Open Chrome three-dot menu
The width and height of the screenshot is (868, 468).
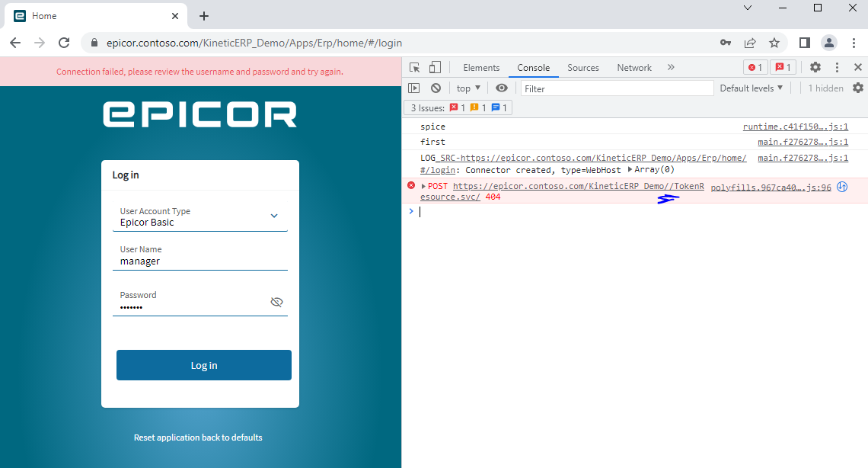tap(854, 43)
